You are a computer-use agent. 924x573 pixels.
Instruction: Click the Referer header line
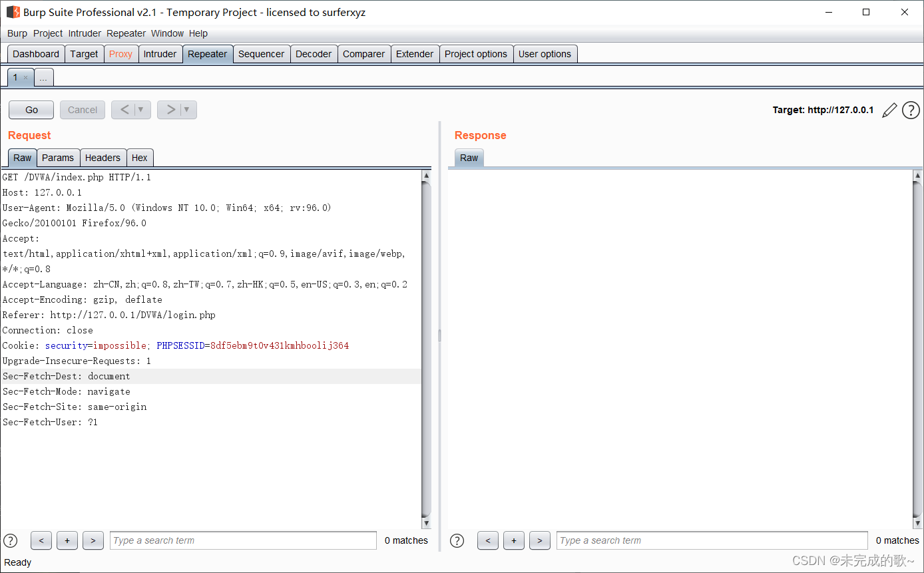pos(109,315)
